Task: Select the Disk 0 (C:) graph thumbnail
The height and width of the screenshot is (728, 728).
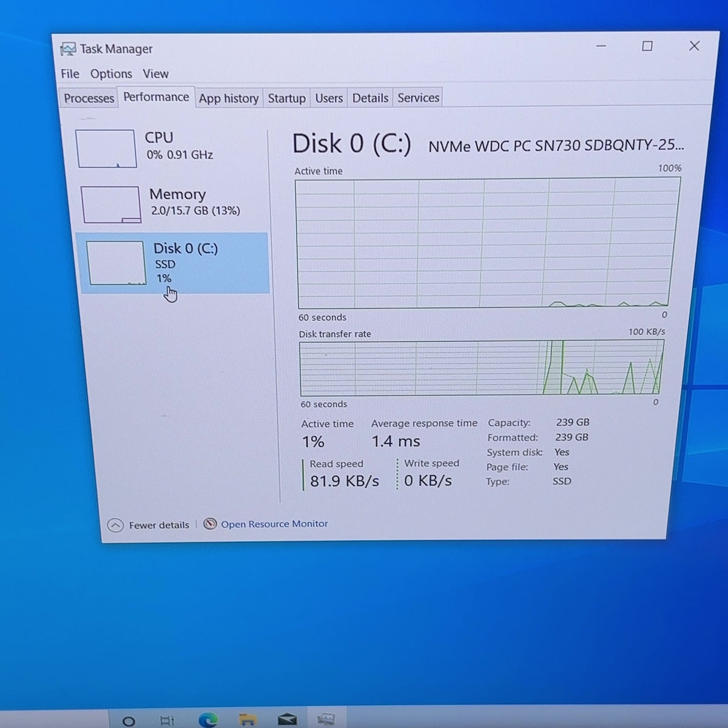Action: pyautogui.click(x=116, y=263)
